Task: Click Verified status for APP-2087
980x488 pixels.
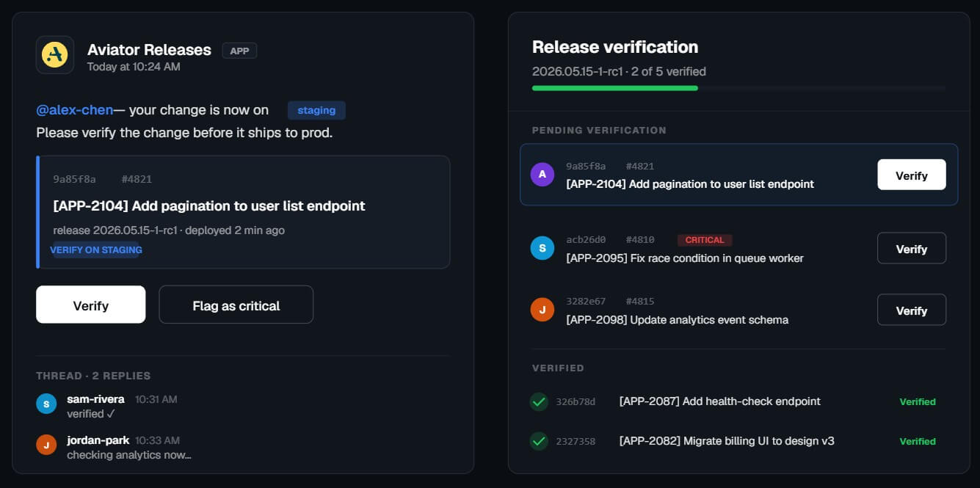Action: [918, 401]
